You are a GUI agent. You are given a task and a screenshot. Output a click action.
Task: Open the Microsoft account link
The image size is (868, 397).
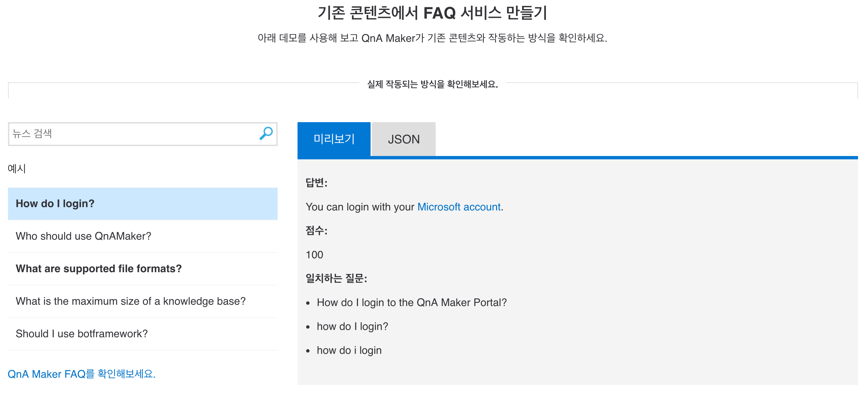[x=459, y=207]
